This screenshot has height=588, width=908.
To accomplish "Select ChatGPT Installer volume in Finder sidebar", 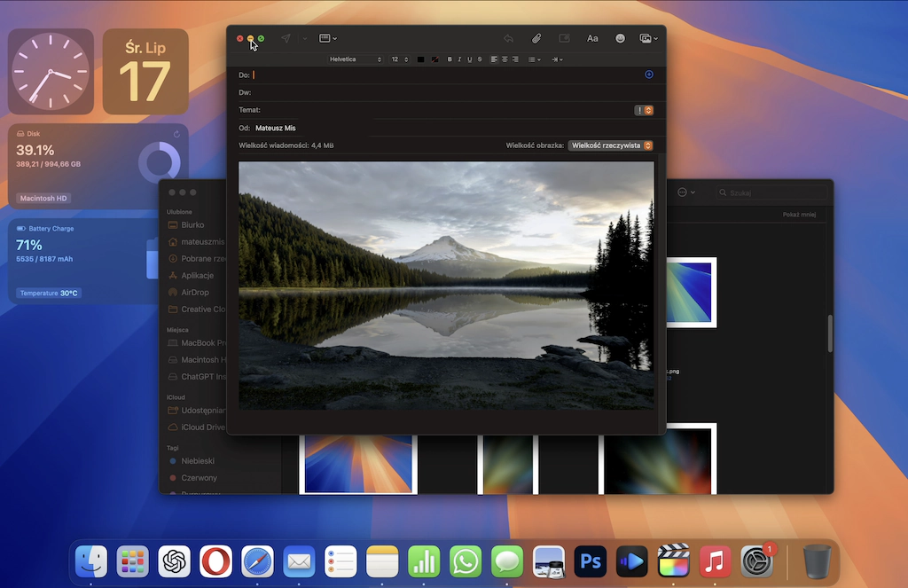I will 196,376.
